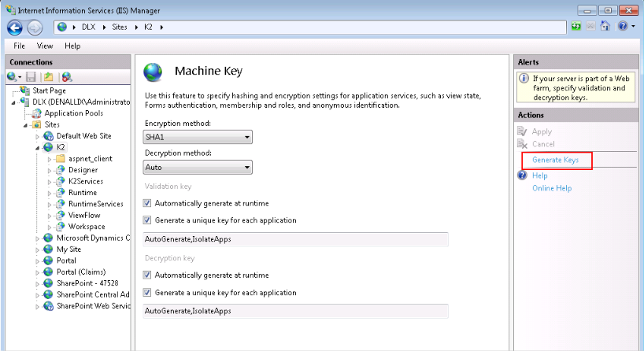Click the green Refresh page icon
Screen dimensions: 644x351
576,27
